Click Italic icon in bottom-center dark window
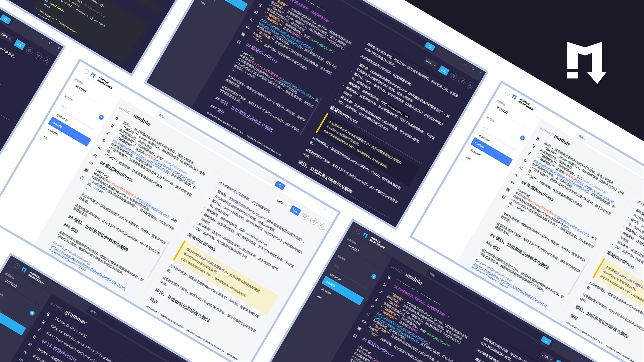The width and height of the screenshot is (644, 362). (380, 292)
